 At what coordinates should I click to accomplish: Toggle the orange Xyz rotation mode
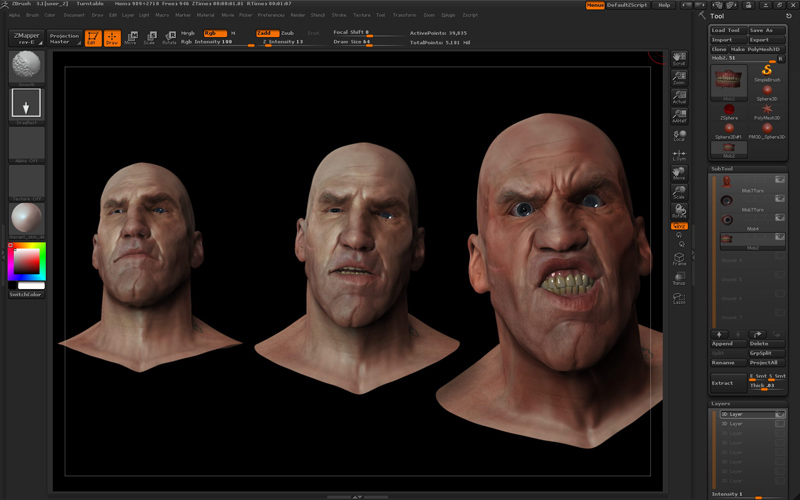tap(679, 226)
